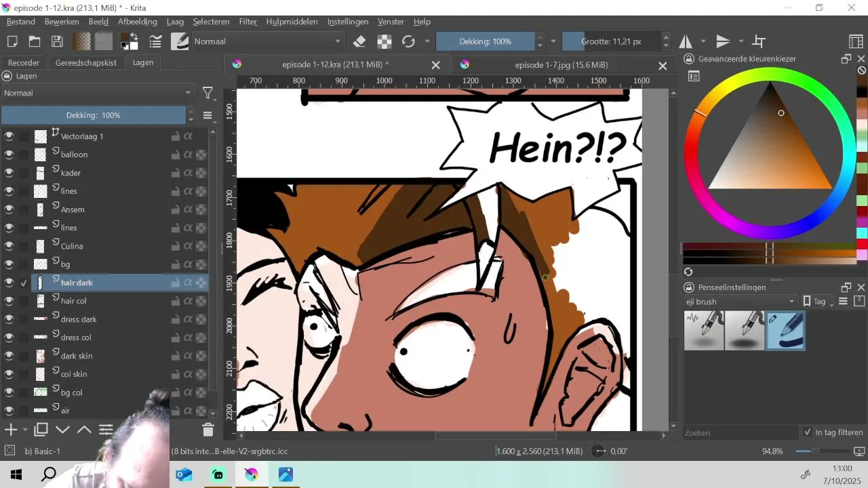Open Bestand menu
This screenshot has height=488, width=868.
click(21, 22)
